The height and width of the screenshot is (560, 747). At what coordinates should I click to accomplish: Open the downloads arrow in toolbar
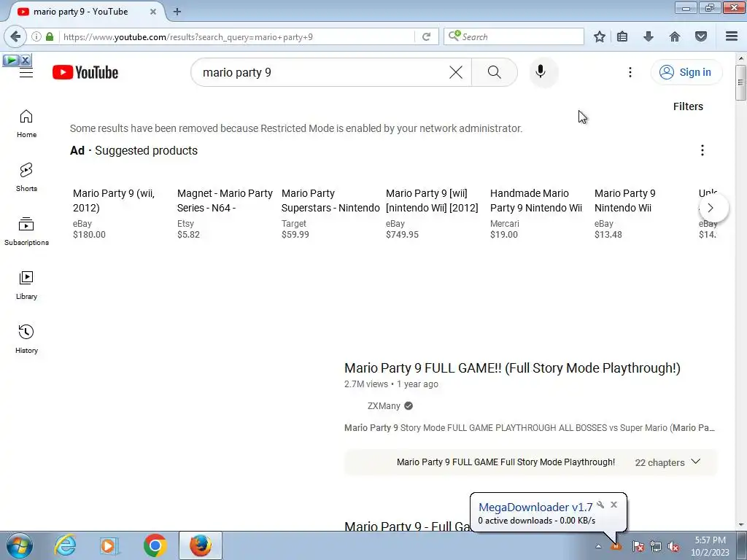(x=649, y=36)
